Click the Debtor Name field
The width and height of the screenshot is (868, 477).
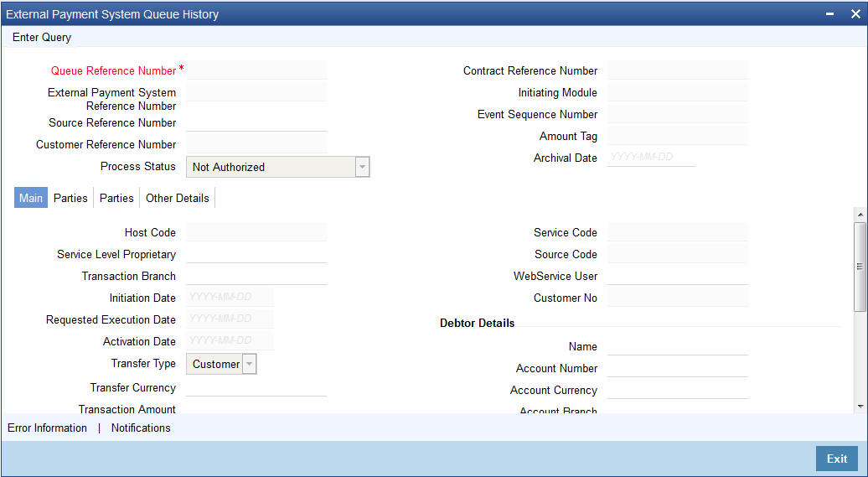[678, 346]
